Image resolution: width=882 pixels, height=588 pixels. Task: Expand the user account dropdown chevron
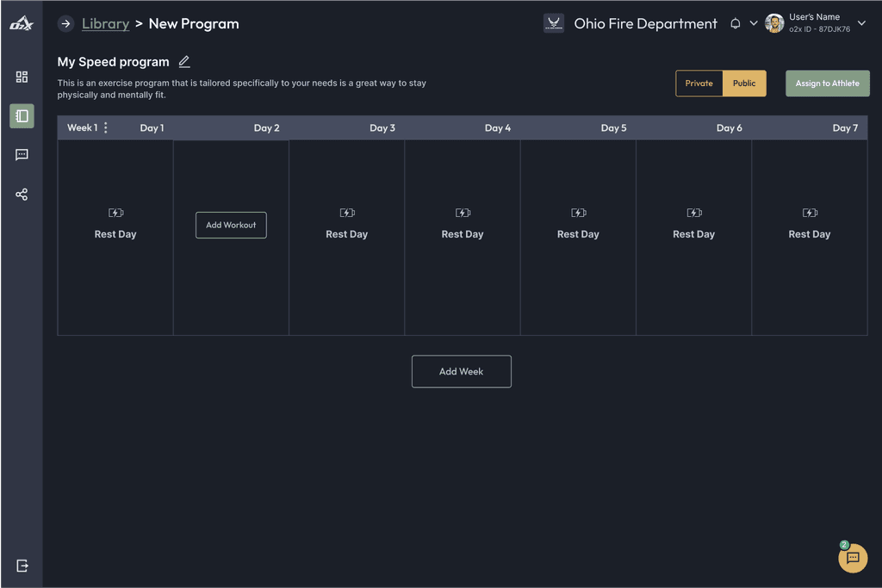point(861,23)
